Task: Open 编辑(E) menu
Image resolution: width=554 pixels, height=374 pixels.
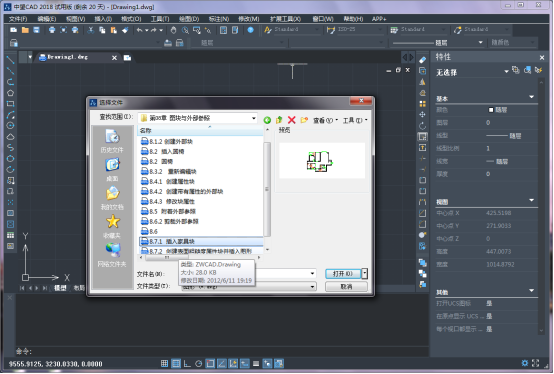Action: pyautogui.click(x=47, y=19)
